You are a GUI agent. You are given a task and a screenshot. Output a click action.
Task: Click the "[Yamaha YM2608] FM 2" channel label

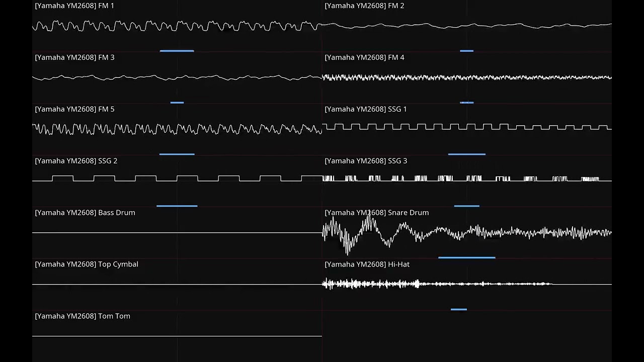click(x=364, y=6)
